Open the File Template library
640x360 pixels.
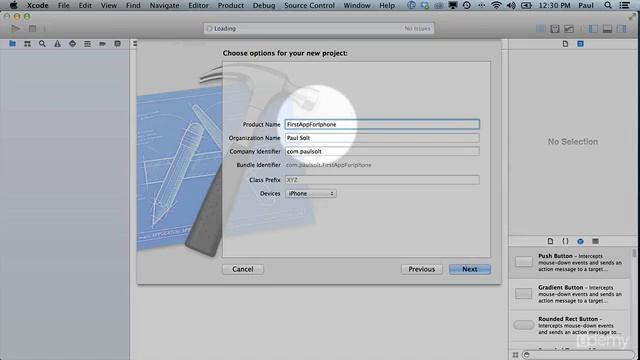pyautogui.click(x=550, y=241)
